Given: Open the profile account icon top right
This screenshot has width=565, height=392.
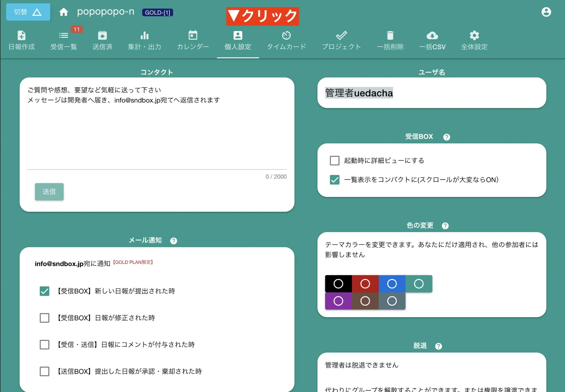Looking at the screenshot, I should click(x=546, y=12).
